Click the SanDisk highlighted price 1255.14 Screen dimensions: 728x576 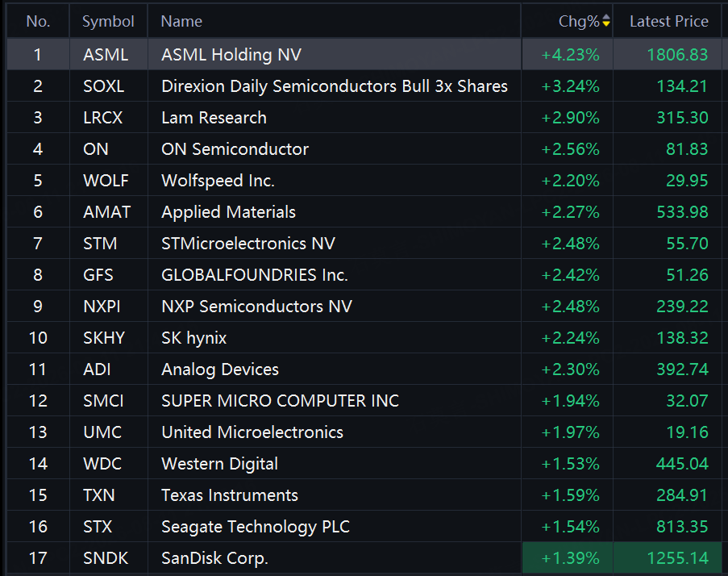677,558
